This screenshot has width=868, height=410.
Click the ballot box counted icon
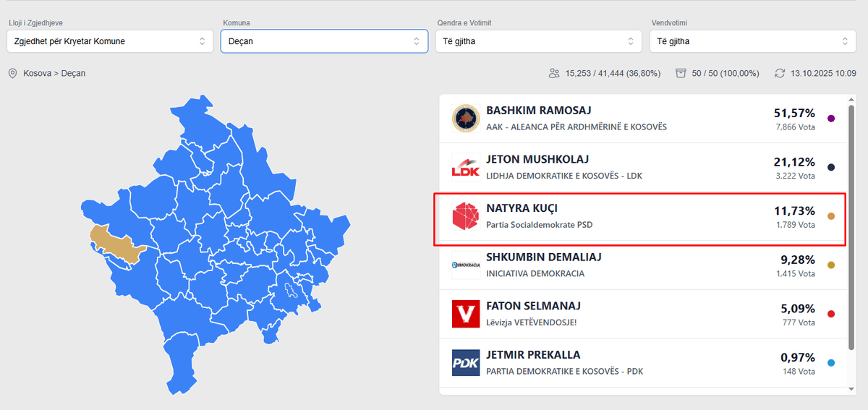[681, 73]
